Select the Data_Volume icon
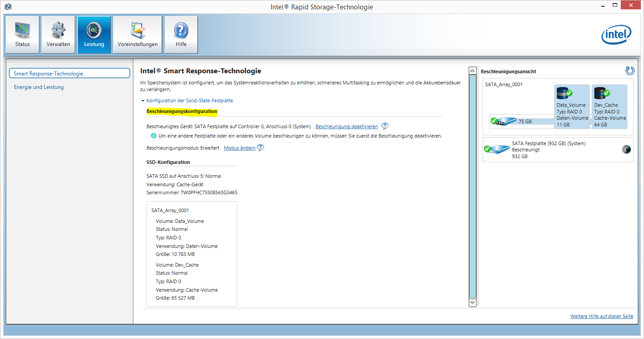 pyautogui.click(x=564, y=93)
